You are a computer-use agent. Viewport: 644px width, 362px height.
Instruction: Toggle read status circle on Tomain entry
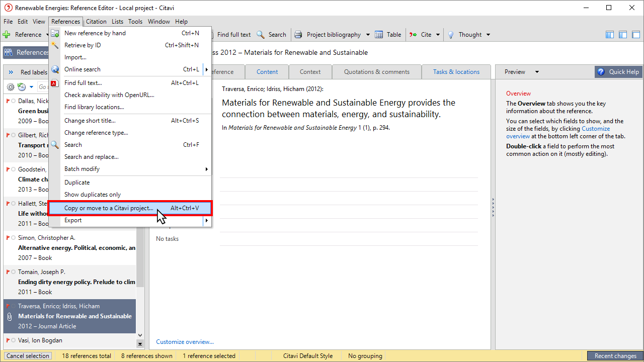(x=13, y=272)
